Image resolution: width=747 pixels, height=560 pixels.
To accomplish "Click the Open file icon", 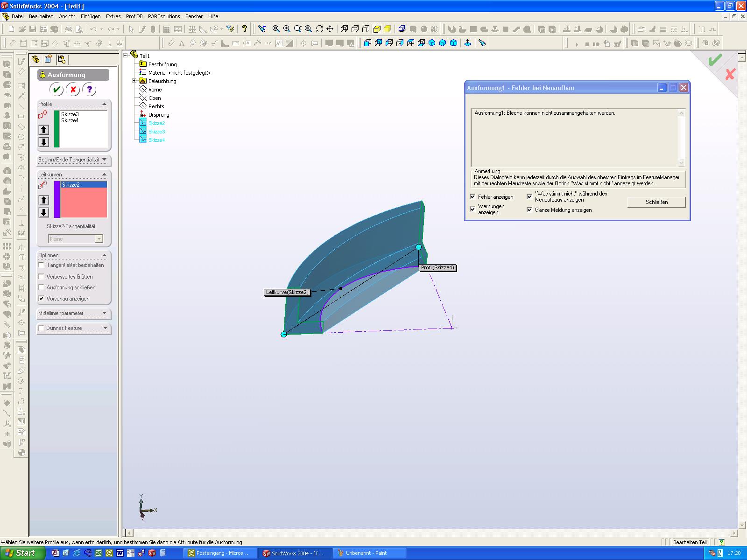I will [22, 29].
